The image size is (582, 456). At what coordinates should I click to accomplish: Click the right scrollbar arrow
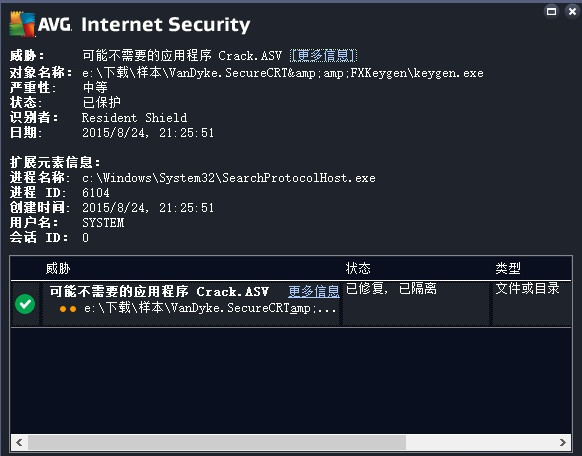563,442
